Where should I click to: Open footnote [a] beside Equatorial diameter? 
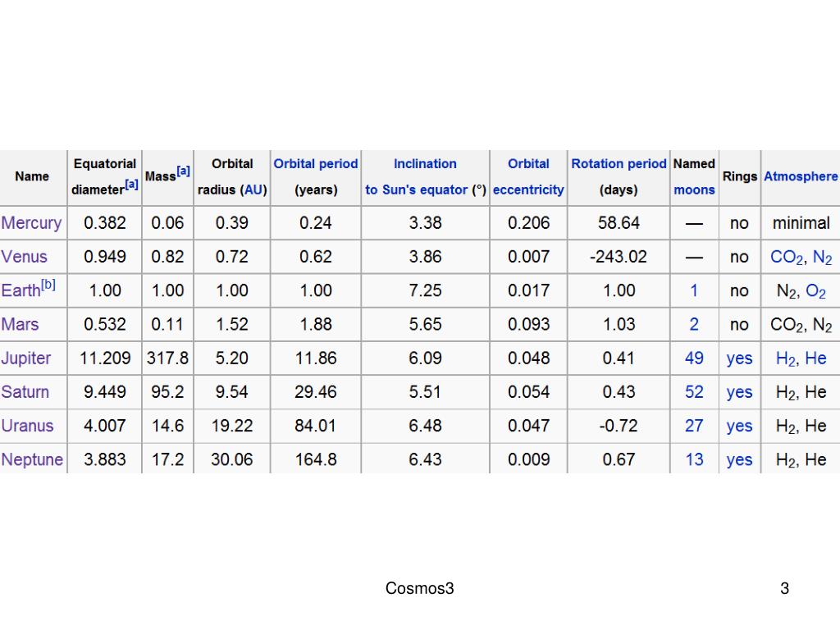132,185
